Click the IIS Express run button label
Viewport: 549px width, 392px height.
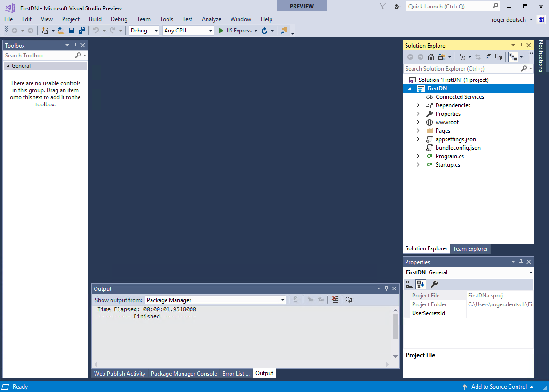coord(239,31)
